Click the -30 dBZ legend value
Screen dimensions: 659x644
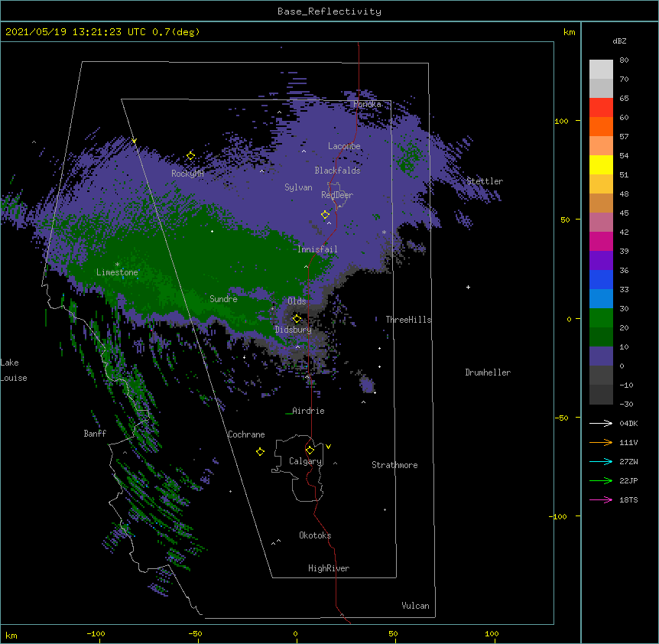pyautogui.click(x=626, y=404)
